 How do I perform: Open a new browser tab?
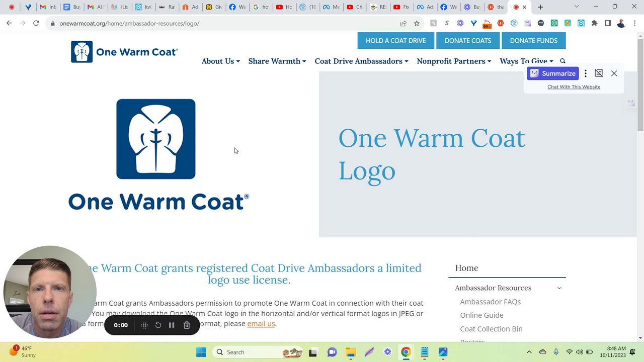click(x=540, y=7)
